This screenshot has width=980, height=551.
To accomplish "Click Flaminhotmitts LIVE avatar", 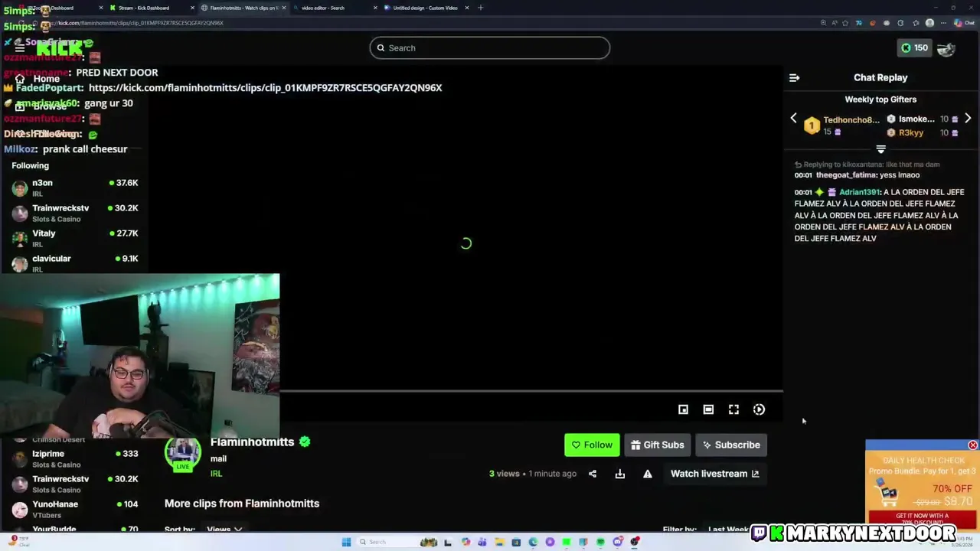I will pos(182,455).
